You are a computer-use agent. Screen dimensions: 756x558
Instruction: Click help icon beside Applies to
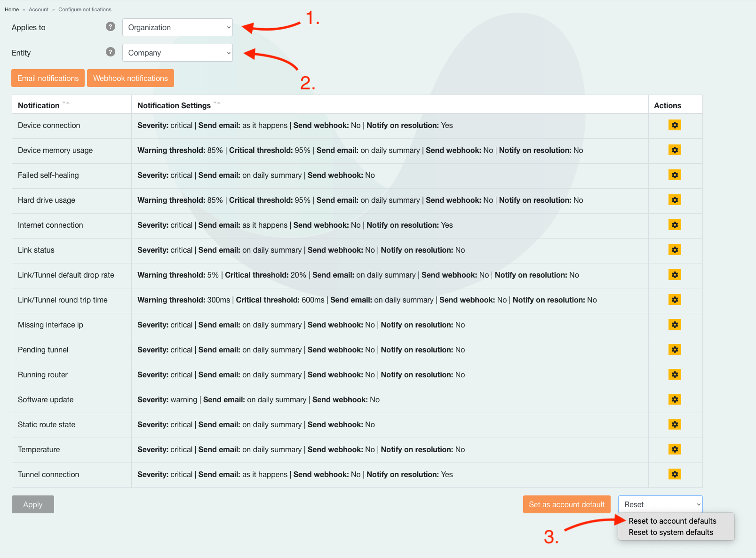coord(111,26)
